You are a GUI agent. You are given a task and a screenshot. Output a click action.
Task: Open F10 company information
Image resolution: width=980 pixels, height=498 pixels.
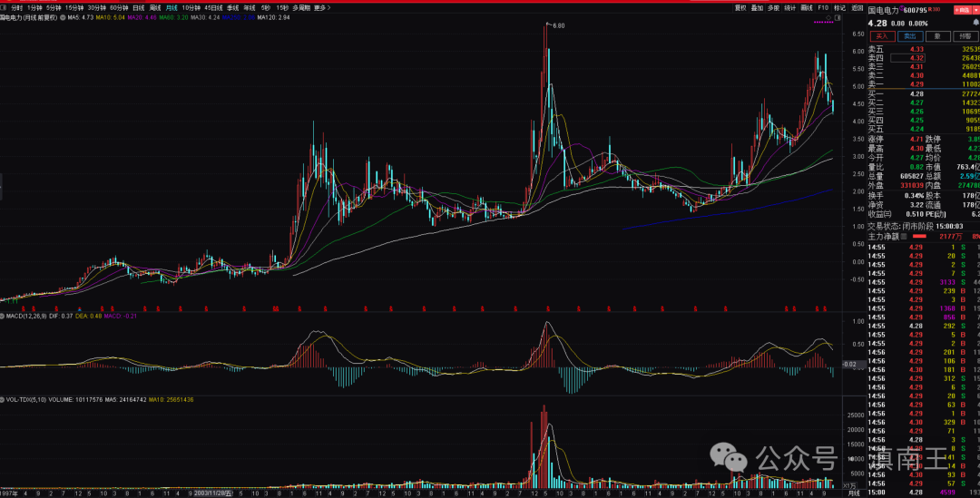[x=823, y=8]
